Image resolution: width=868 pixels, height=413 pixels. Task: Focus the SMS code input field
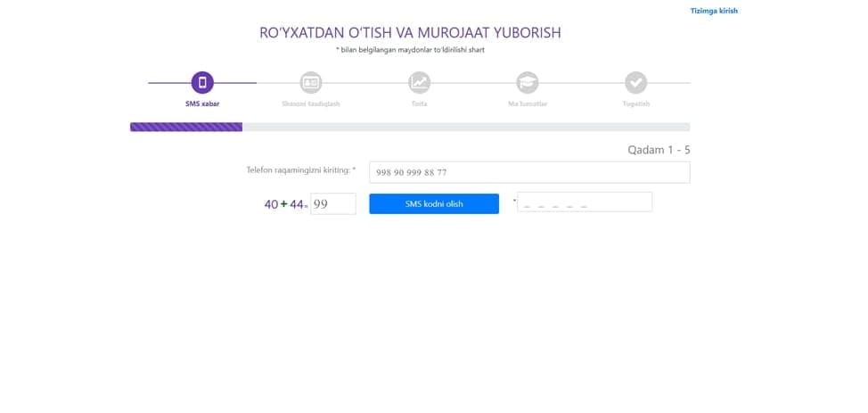tap(584, 202)
